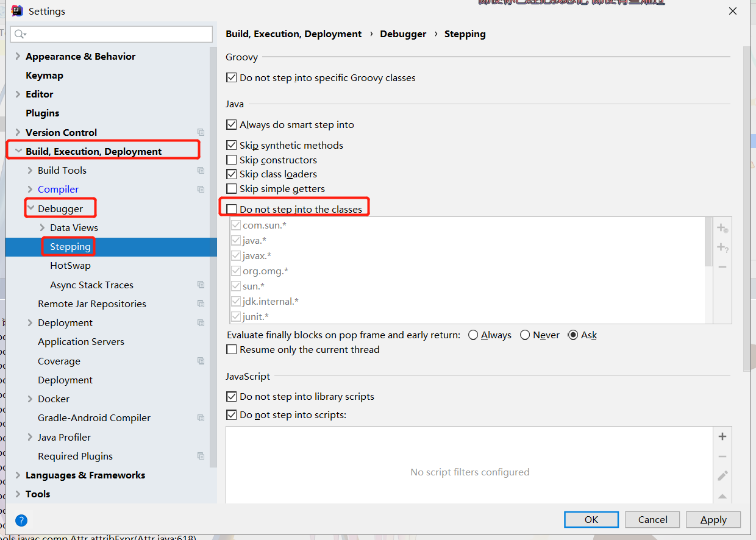Click the class filter list scrollbar
This screenshot has width=756, height=540.
coord(708,242)
